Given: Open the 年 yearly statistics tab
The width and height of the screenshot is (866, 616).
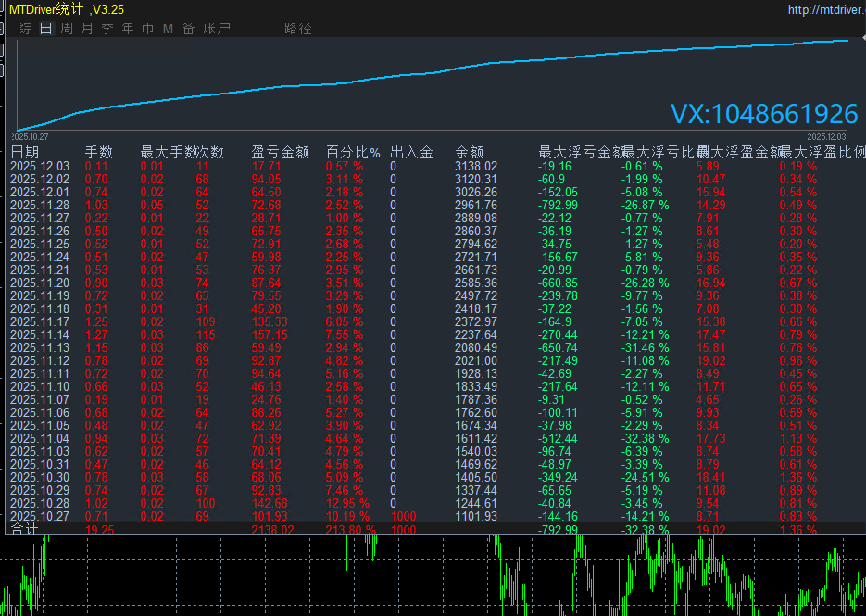Looking at the screenshot, I should click(128, 29).
